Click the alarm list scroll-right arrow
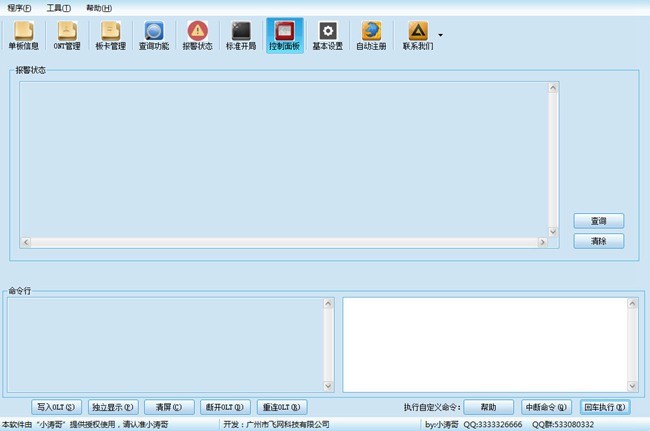650x431 pixels. click(542, 242)
